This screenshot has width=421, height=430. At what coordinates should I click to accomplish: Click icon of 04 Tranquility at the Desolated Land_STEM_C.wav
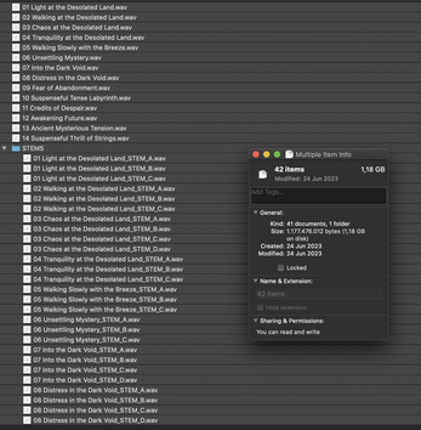[x=27, y=279]
